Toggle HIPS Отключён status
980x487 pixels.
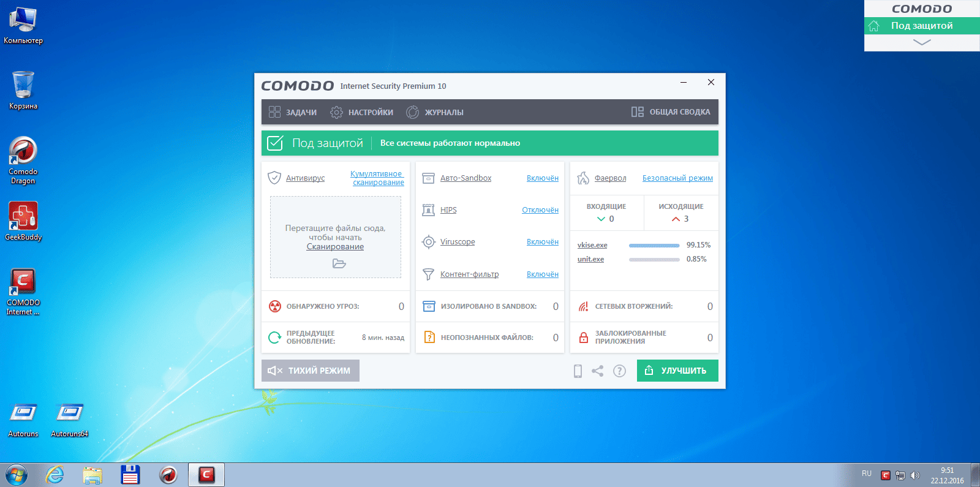(x=540, y=210)
